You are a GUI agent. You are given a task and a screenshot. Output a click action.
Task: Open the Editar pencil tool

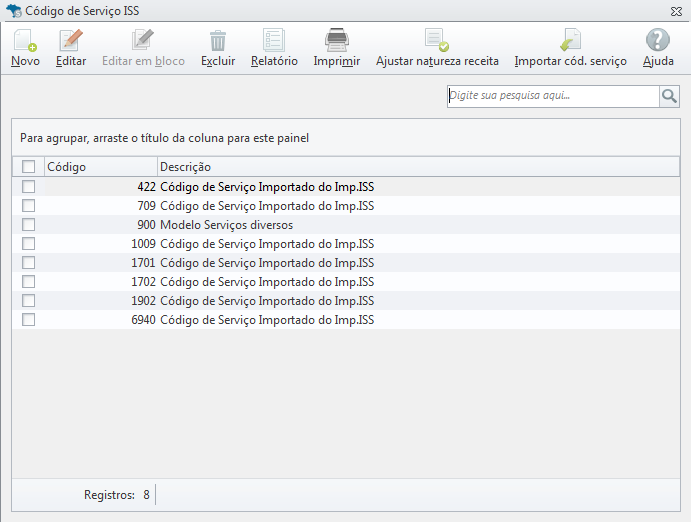point(71,40)
